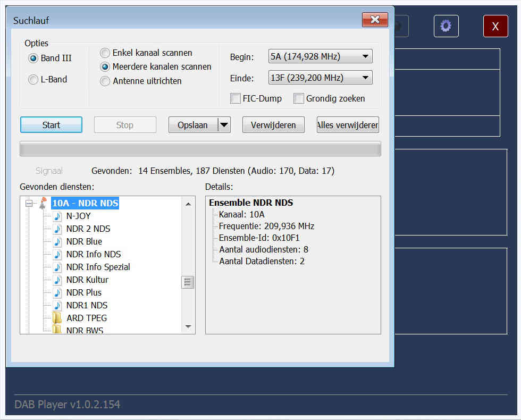Click the Ensemble-Id: 0x10F1 line
The image size is (521, 420).
[259, 238]
